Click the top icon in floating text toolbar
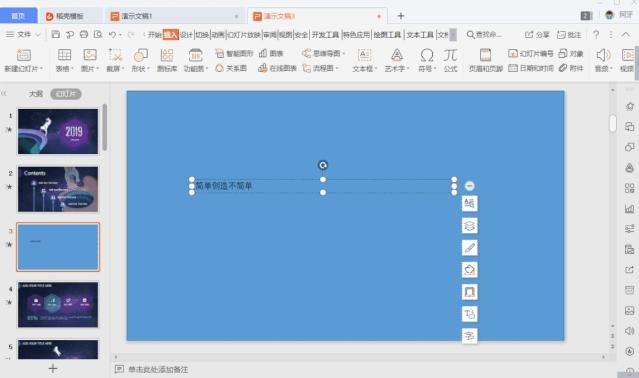This screenshot has height=378, width=639. 469,204
